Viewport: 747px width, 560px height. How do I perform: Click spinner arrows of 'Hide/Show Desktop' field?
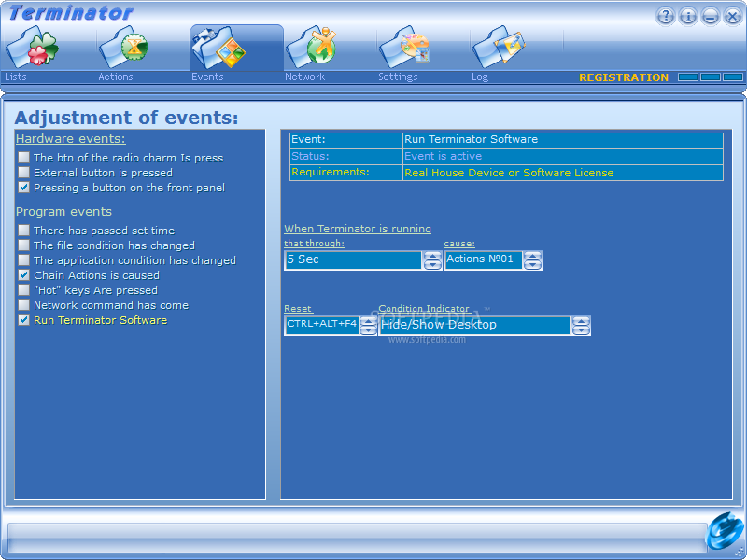pyautogui.click(x=581, y=326)
